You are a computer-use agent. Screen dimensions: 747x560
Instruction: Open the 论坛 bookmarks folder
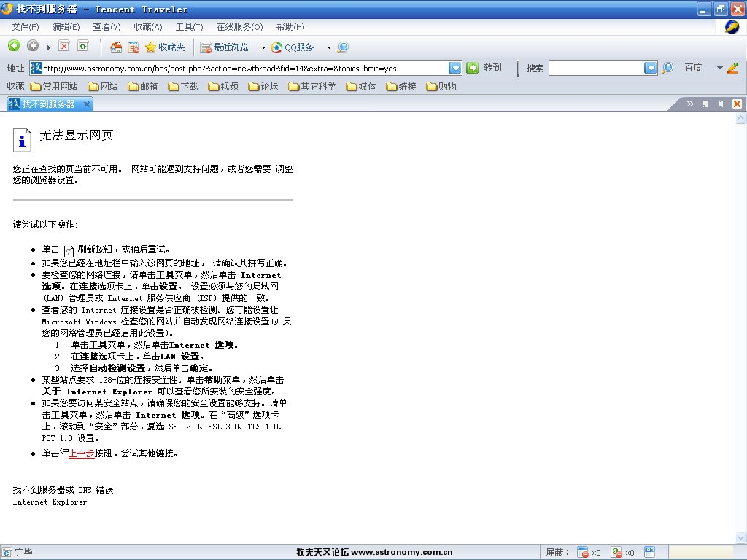click(263, 86)
